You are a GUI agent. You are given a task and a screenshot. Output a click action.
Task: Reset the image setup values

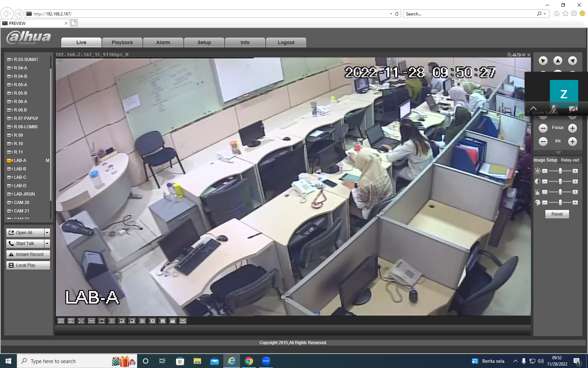pyautogui.click(x=557, y=214)
